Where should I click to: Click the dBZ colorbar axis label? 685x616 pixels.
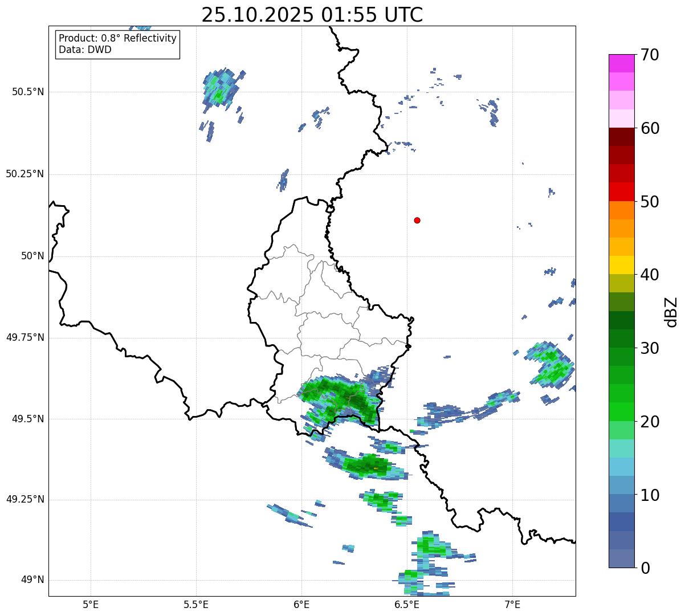[672, 311]
